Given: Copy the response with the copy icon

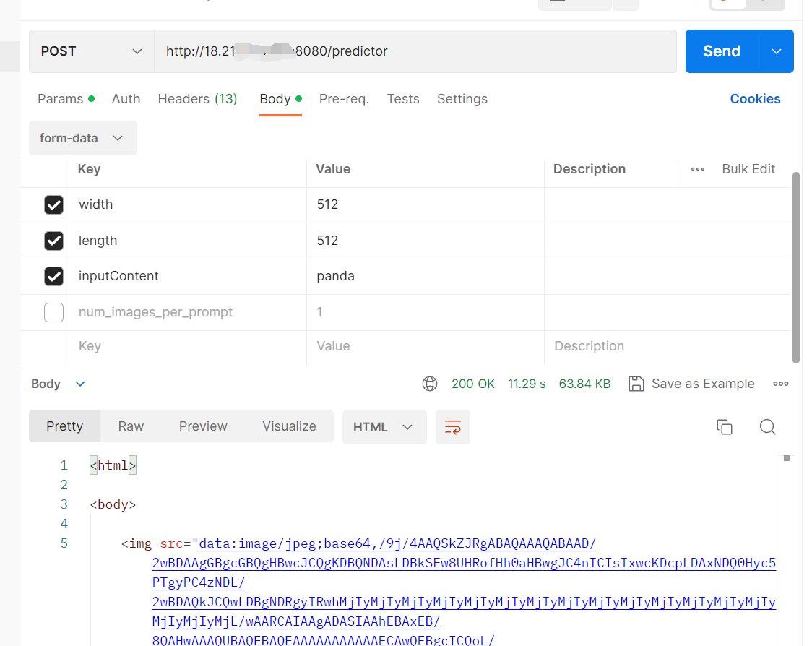Looking at the screenshot, I should [x=725, y=427].
